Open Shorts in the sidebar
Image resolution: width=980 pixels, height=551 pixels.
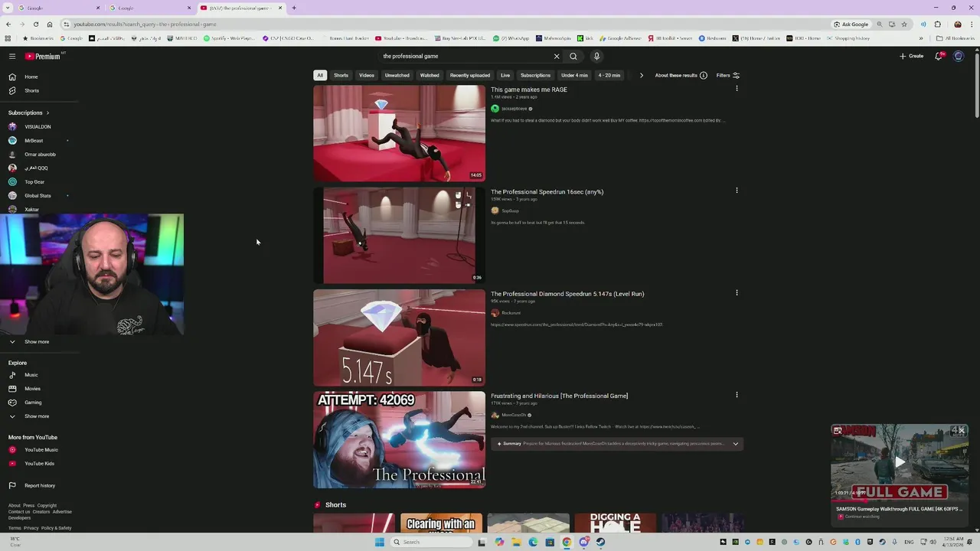click(x=31, y=90)
